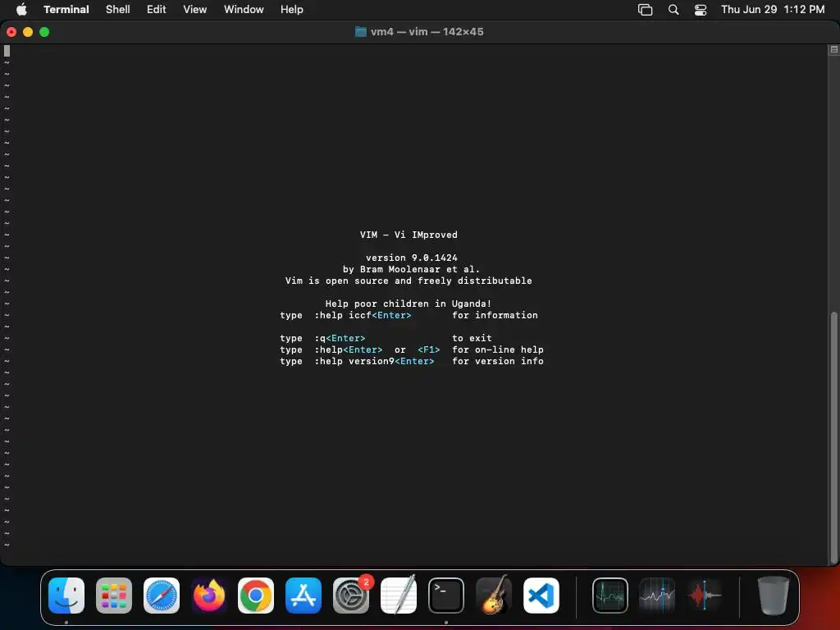Open Stage Manager screen mirroring icon
840x630 pixels.
point(645,10)
